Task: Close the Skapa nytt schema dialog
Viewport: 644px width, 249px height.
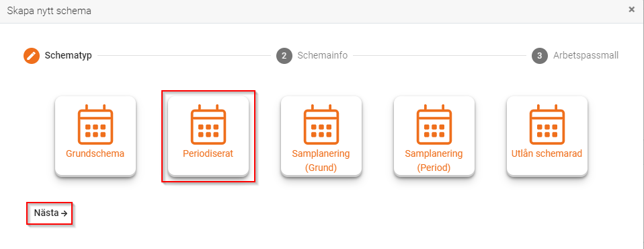Action: [x=632, y=9]
